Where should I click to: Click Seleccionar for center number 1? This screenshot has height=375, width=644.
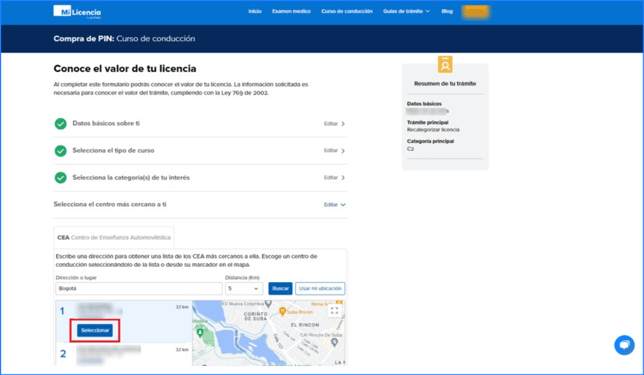pos(95,330)
